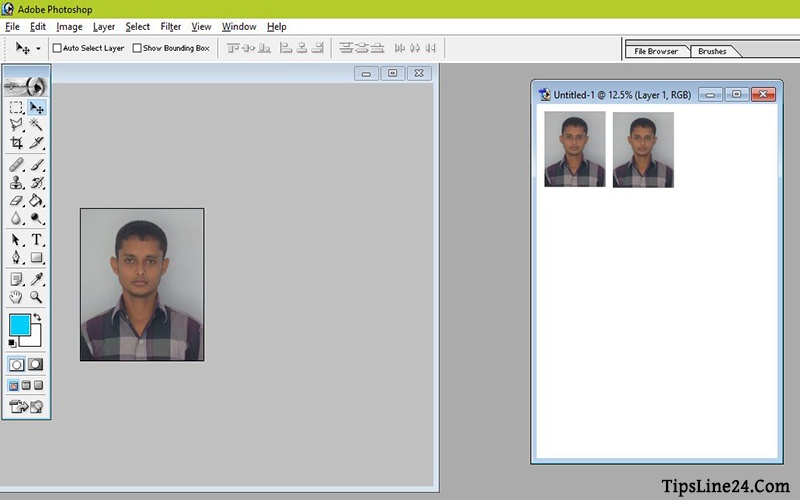Choose the Crop tool
800x500 pixels.
point(16,143)
